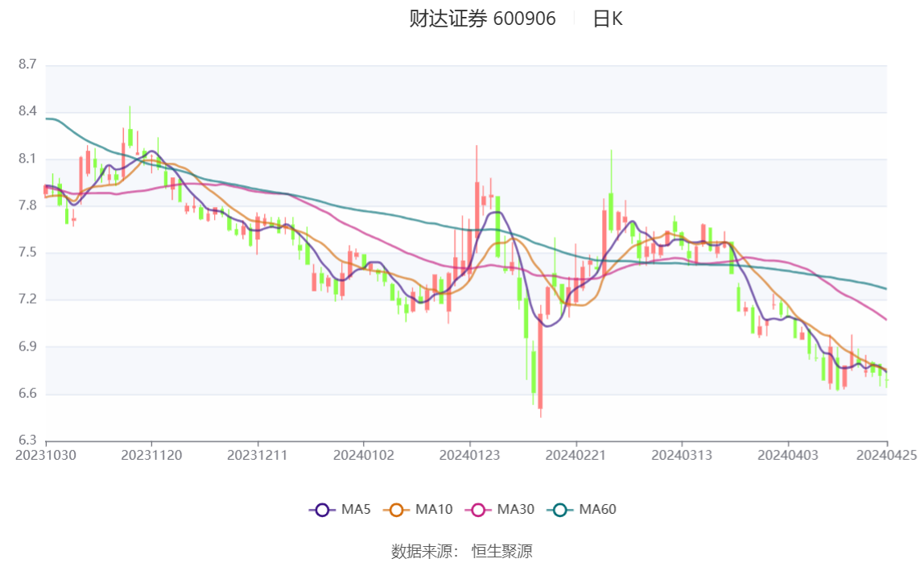
Task: Click the 20240102 date axis marker
Action: click(364, 455)
